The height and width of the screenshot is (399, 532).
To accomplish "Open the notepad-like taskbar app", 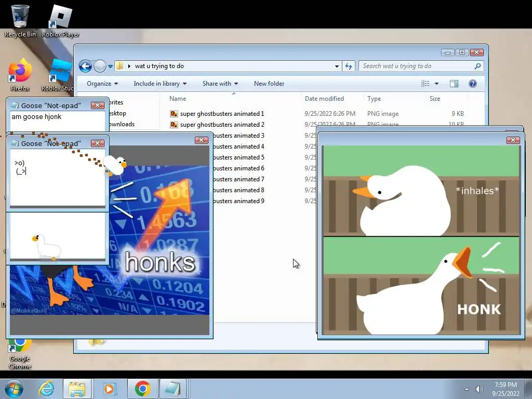I will coord(173,389).
